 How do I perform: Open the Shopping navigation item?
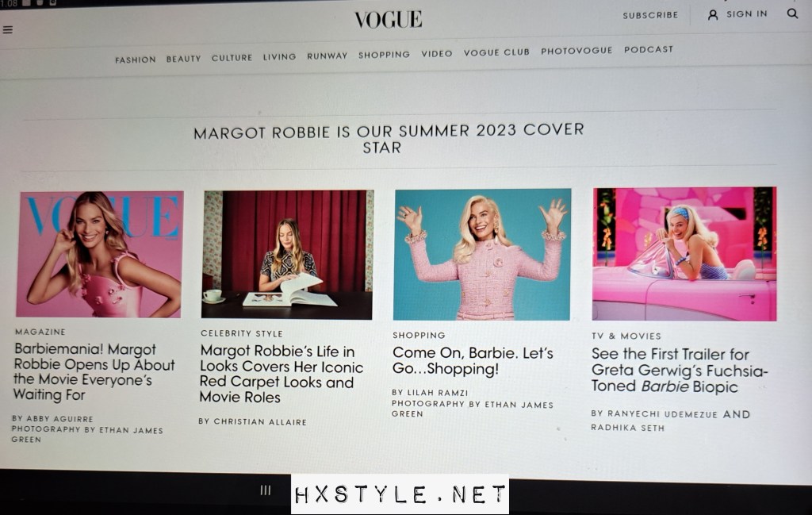384,55
